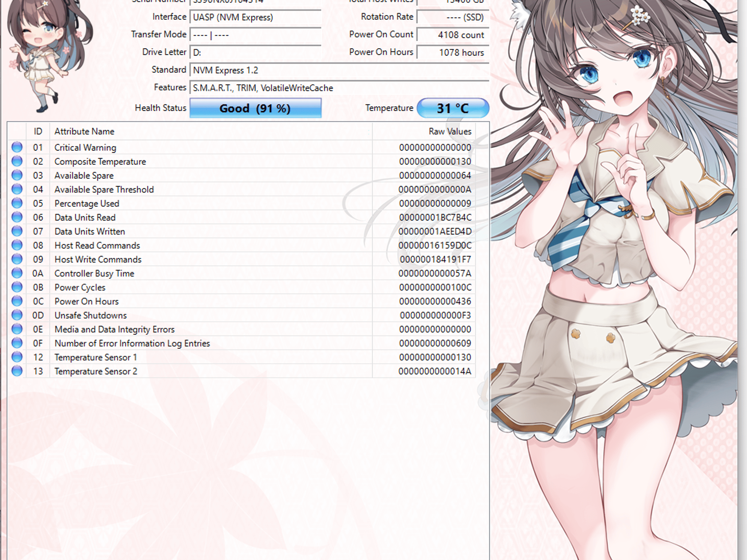Screen dimensions: 747x560
Task: Click raw value 0000000000609
Action: [435, 343]
